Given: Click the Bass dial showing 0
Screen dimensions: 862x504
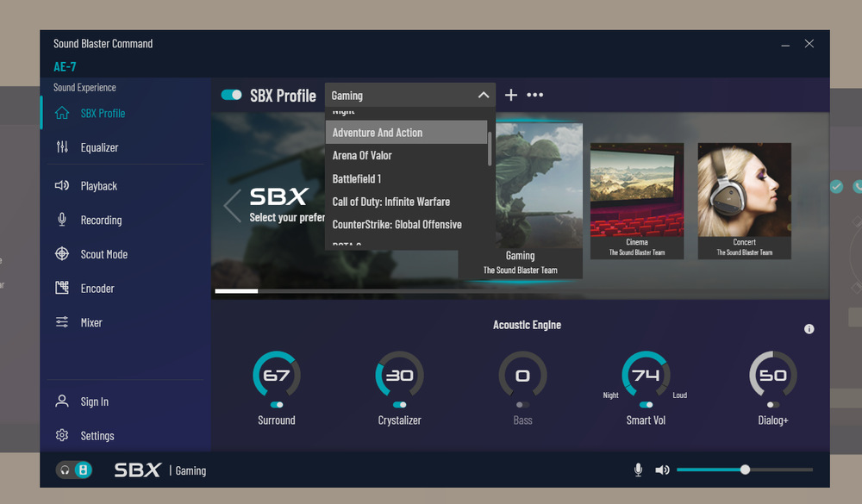Looking at the screenshot, I should tap(523, 375).
